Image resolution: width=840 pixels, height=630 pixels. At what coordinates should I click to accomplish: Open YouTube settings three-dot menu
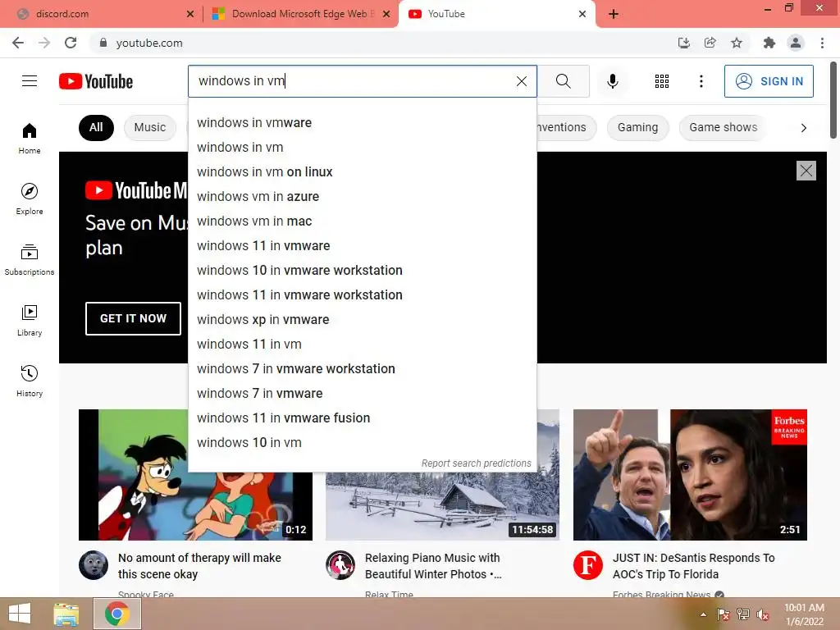point(701,81)
